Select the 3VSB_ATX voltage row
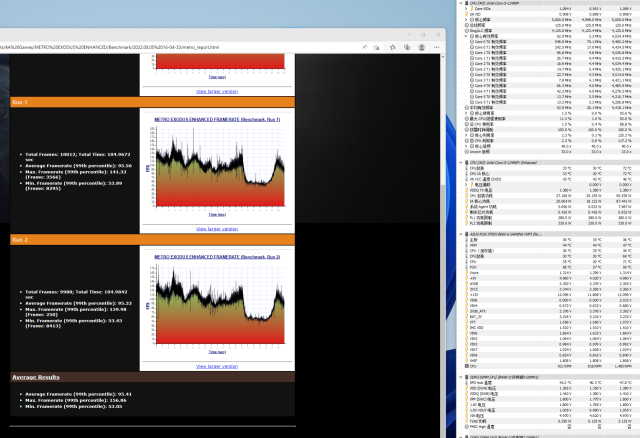640x438 pixels. [549, 311]
